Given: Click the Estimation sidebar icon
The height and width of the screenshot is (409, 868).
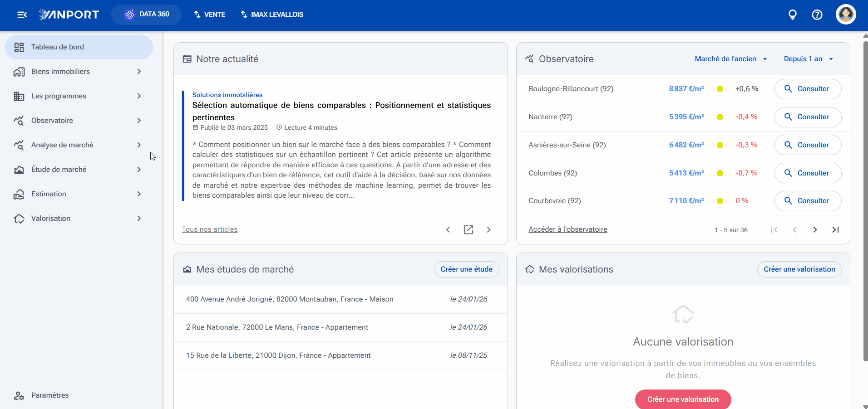Looking at the screenshot, I should [19, 194].
